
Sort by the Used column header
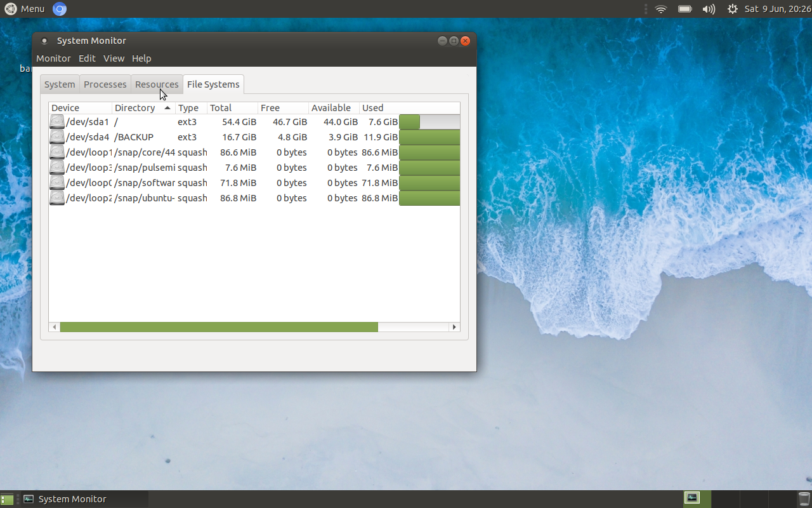pyautogui.click(x=409, y=108)
